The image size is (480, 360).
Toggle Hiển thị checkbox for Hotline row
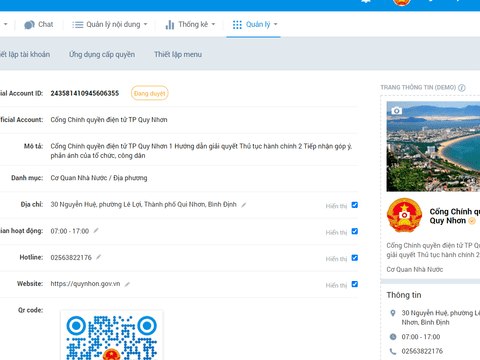(355, 258)
